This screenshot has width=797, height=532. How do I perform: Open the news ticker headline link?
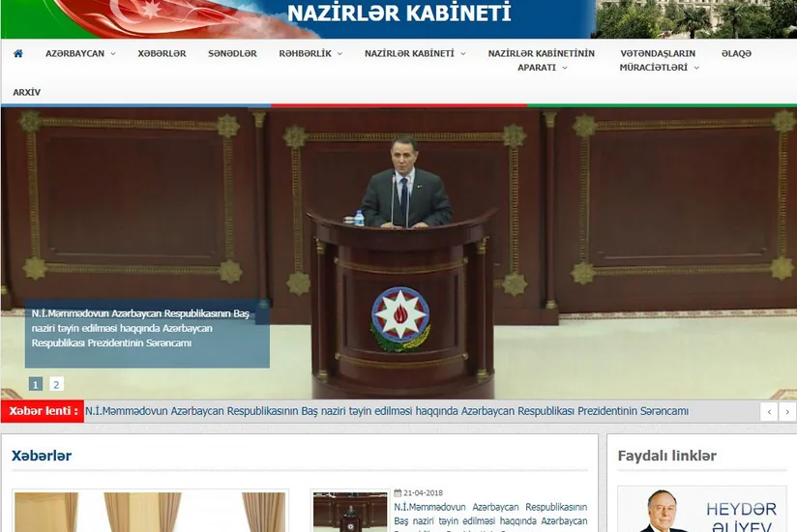386,411
